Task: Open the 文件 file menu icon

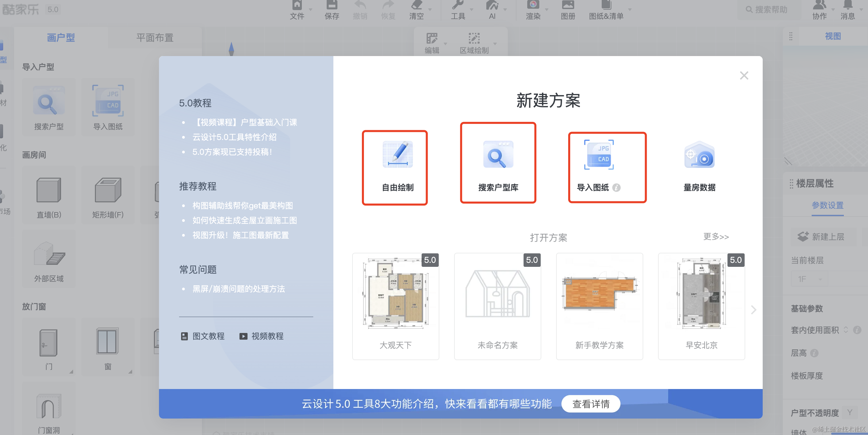Action: [297, 5]
